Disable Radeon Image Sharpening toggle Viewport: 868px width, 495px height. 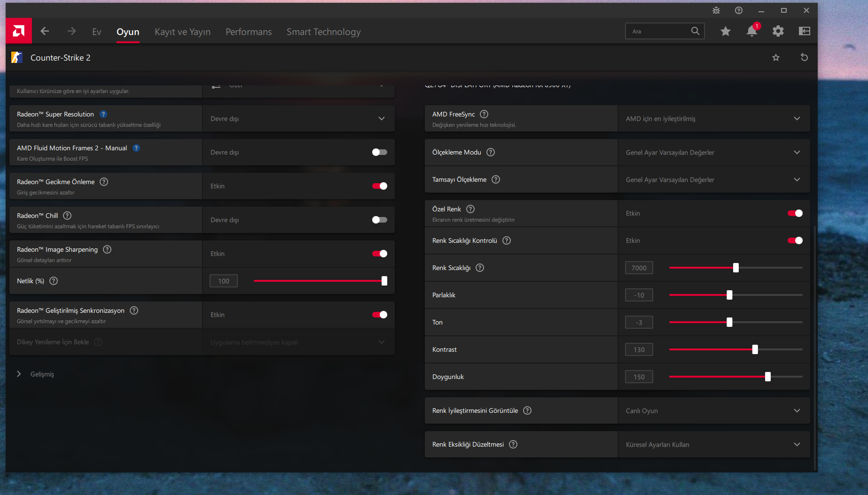pos(379,254)
